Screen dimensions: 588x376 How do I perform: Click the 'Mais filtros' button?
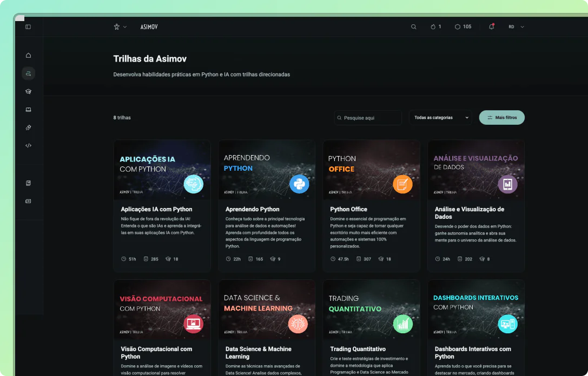coord(501,117)
